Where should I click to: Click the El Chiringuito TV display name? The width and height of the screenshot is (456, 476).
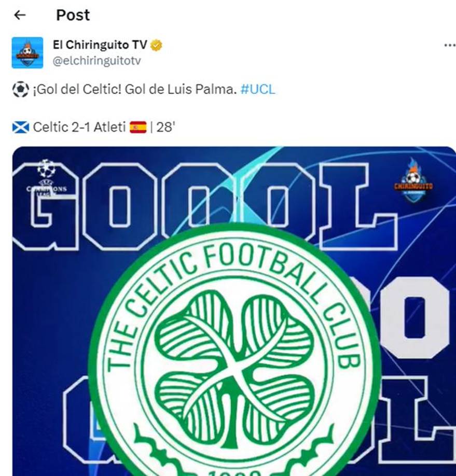100,45
